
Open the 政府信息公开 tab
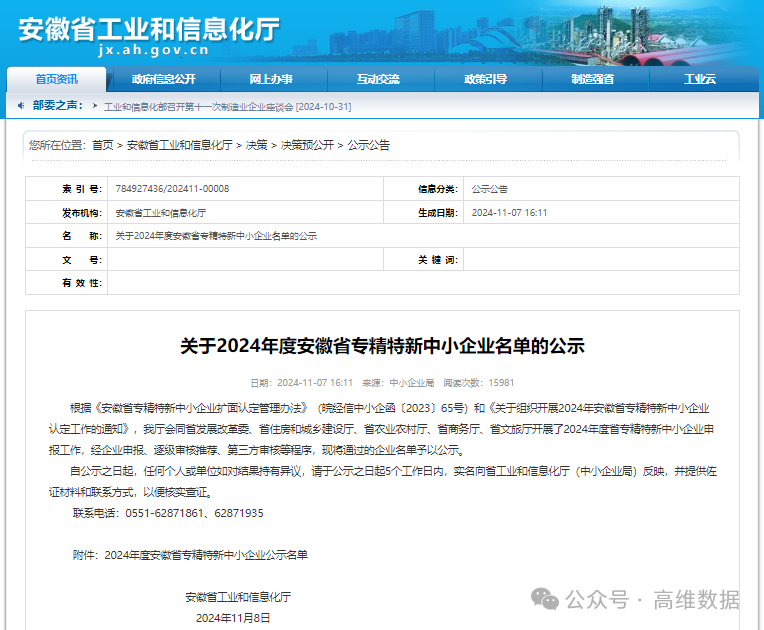[x=163, y=79]
